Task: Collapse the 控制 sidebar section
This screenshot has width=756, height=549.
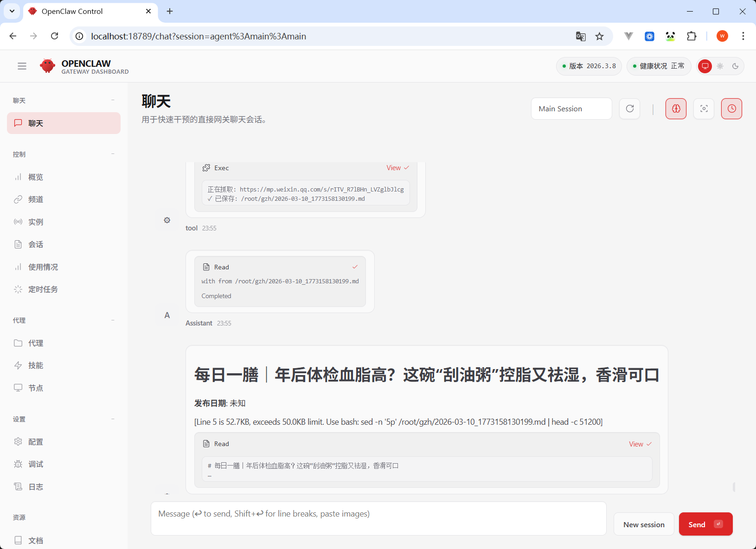Action: [113, 154]
